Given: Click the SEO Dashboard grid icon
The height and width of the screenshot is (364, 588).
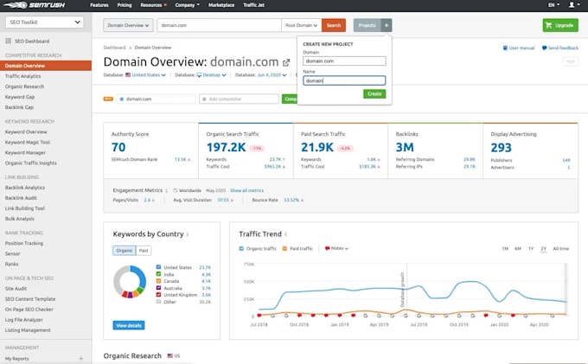Looking at the screenshot, I should (9, 41).
